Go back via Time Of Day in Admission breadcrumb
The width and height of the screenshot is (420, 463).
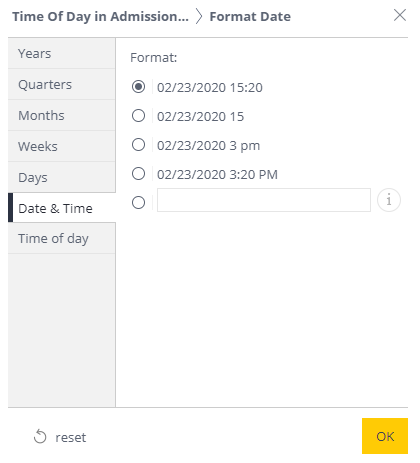(x=100, y=16)
